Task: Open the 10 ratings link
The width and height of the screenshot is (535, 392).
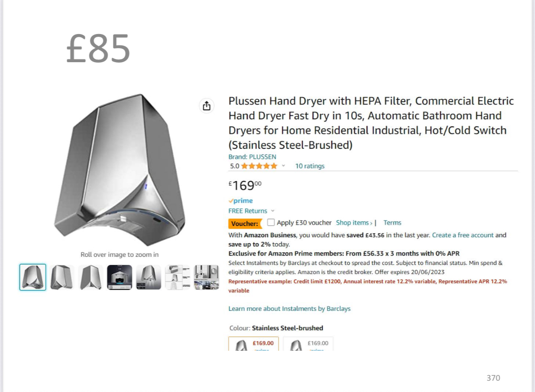Action: (x=310, y=166)
